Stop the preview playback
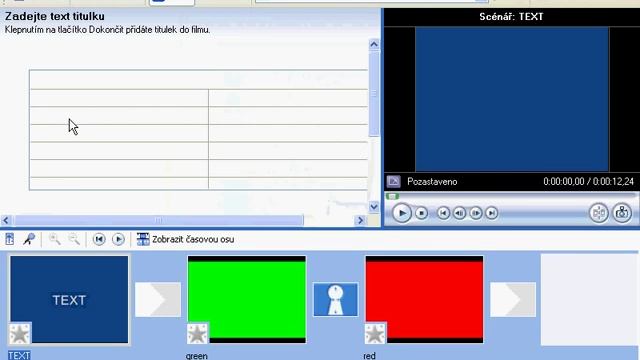 pyautogui.click(x=421, y=213)
